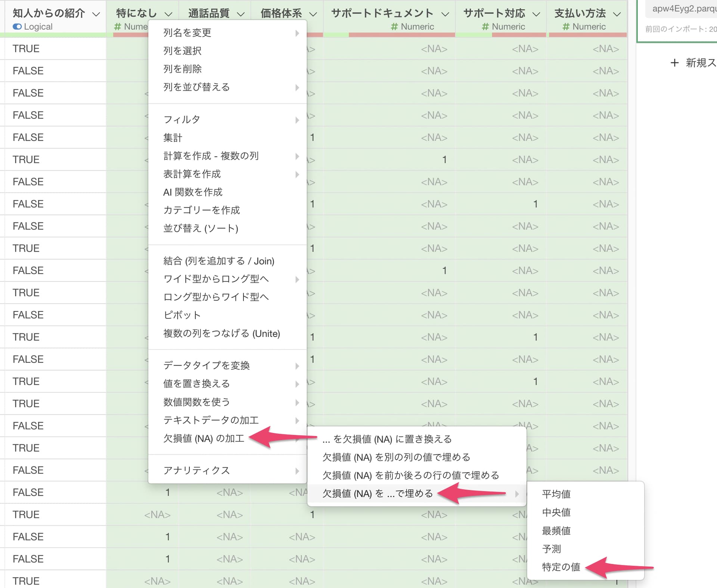The image size is (717, 588).
Task: Click 列を削除 menu item
Action: click(182, 69)
